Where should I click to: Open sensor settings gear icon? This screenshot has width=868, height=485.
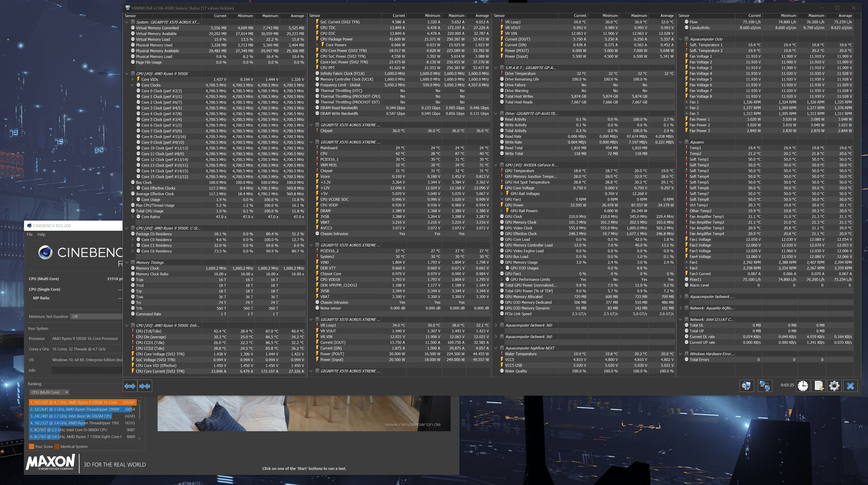point(834,386)
